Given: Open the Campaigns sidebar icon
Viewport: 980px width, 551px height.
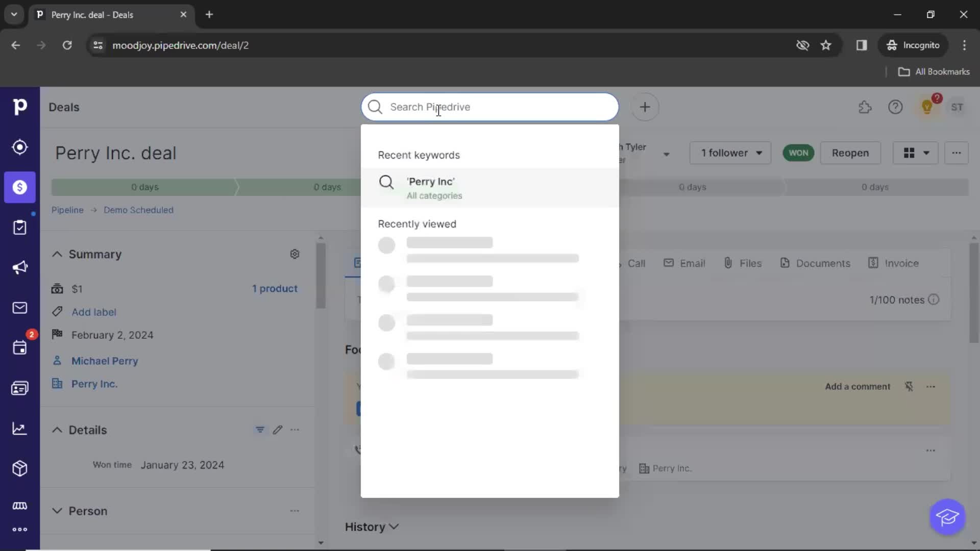Looking at the screenshot, I should pos(19,267).
